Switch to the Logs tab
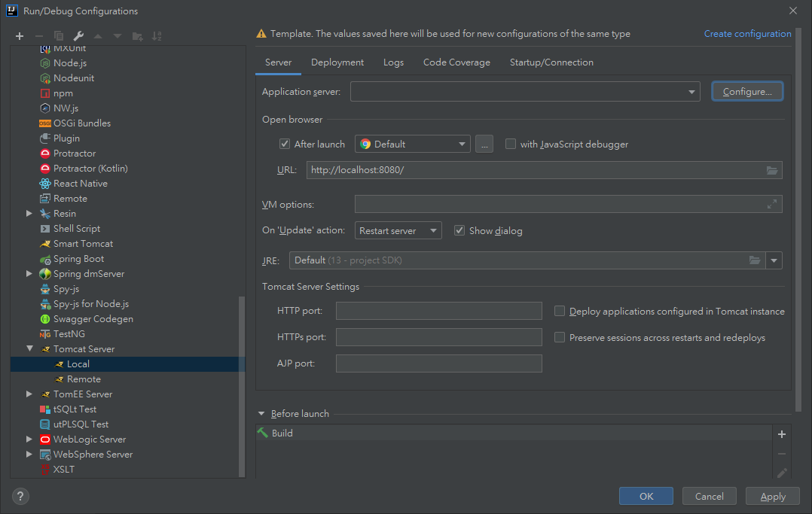The width and height of the screenshot is (812, 514). (393, 62)
